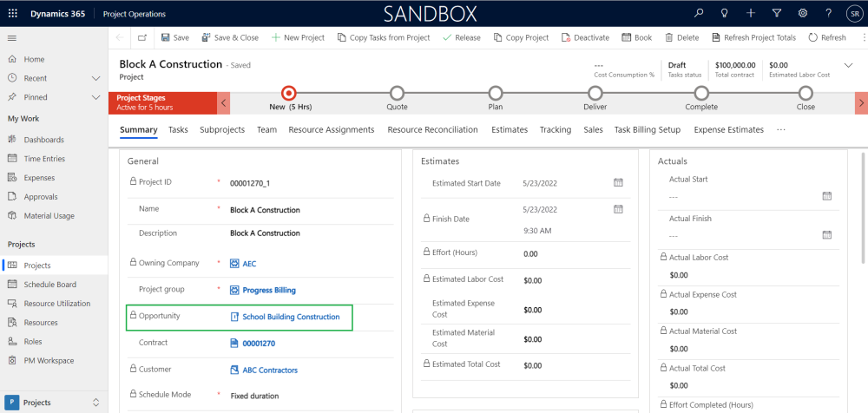Open contract 00001270 link
The height and width of the screenshot is (413, 868).
click(x=259, y=344)
